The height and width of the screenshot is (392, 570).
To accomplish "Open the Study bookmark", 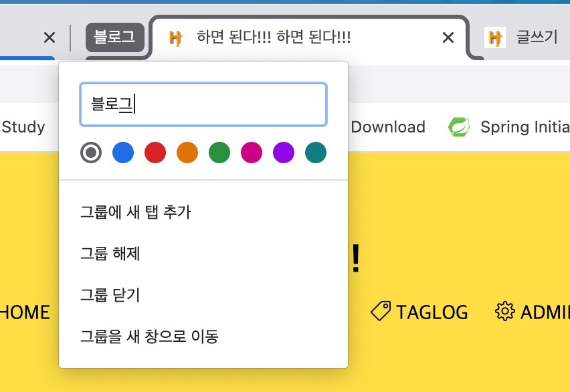I will click(23, 127).
